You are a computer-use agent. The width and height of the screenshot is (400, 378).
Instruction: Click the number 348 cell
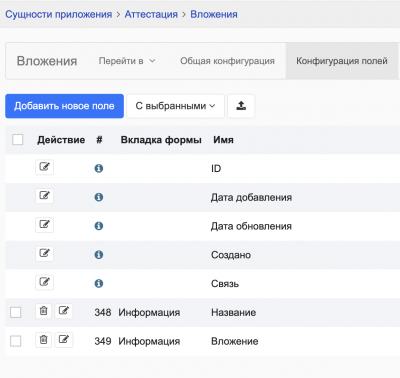point(103,312)
